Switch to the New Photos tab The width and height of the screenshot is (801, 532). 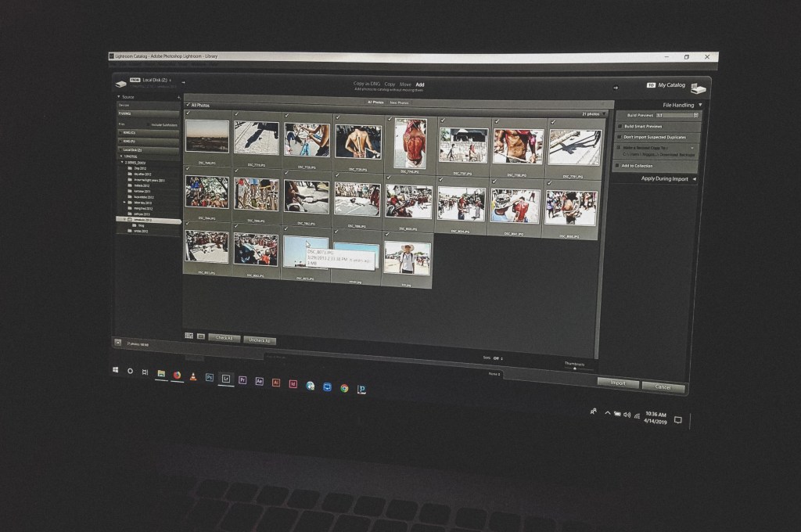(x=399, y=102)
